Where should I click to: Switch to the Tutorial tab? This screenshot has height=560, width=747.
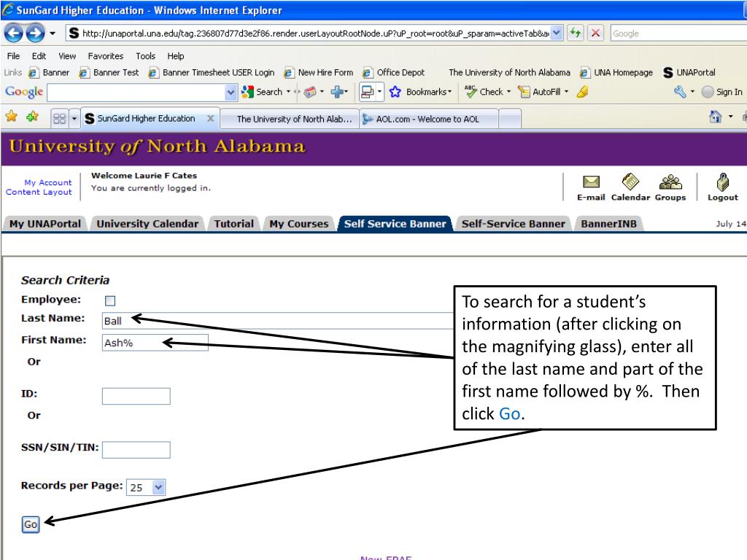pos(234,224)
